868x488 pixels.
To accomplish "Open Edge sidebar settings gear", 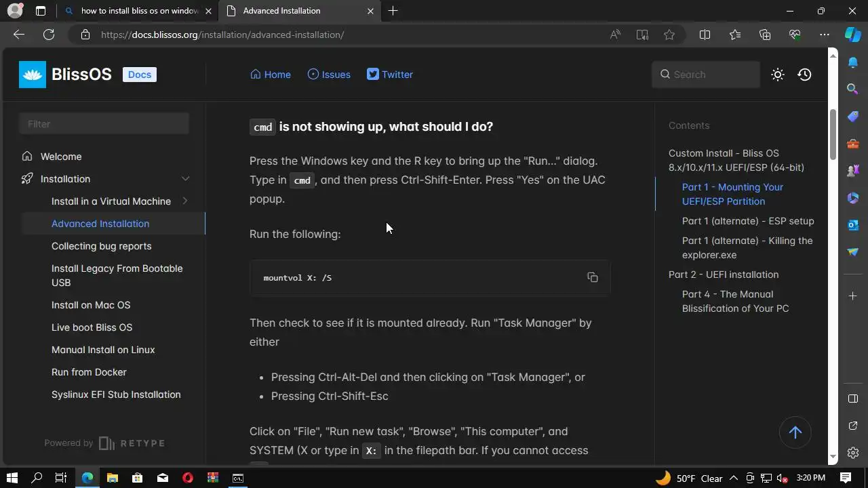I will (x=853, y=453).
